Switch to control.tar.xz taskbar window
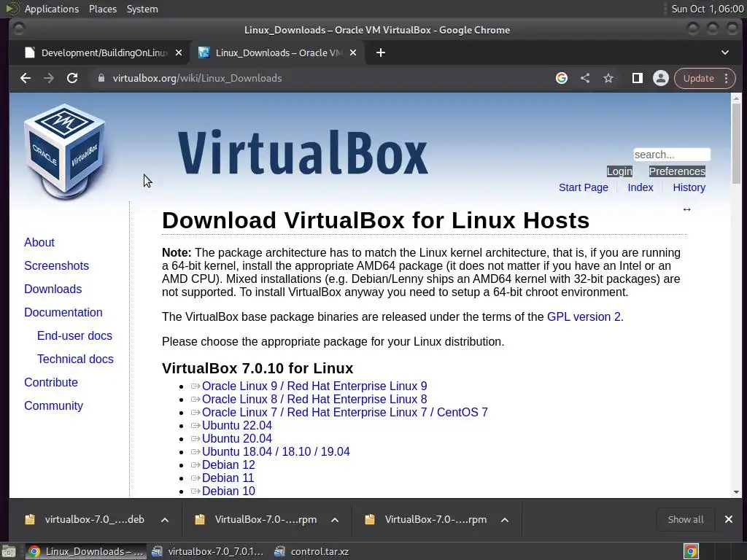 pyautogui.click(x=312, y=551)
